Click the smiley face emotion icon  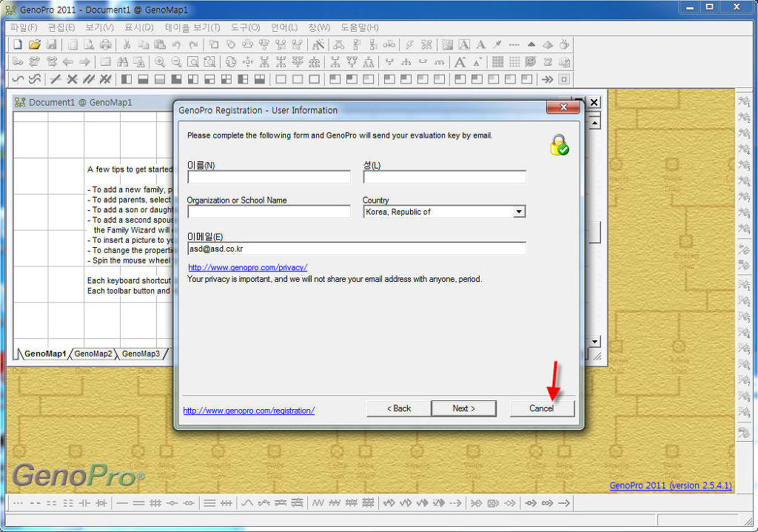531,62
